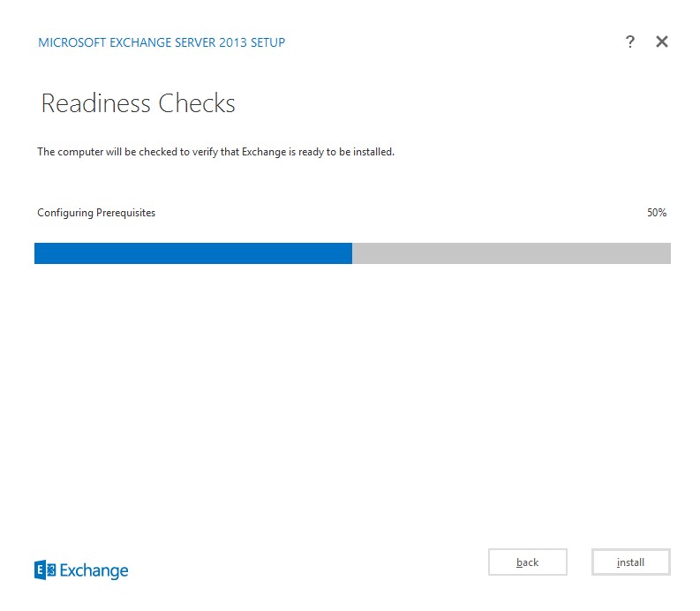Click the Microsoft Exchange Server 2013 Setup title
This screenshot has width=700, height=611.
point(162,42)
